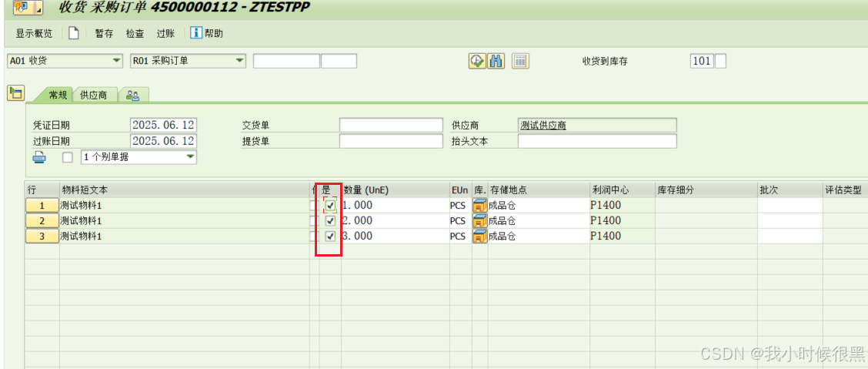Click 测试物料1 text in row 3
The height and width of the screenshot is (369, 868).
tap(82, 236)
